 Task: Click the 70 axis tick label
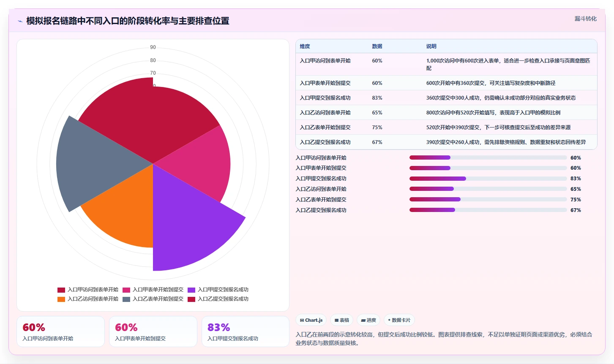pyautogui.click(x=153, y=73)
